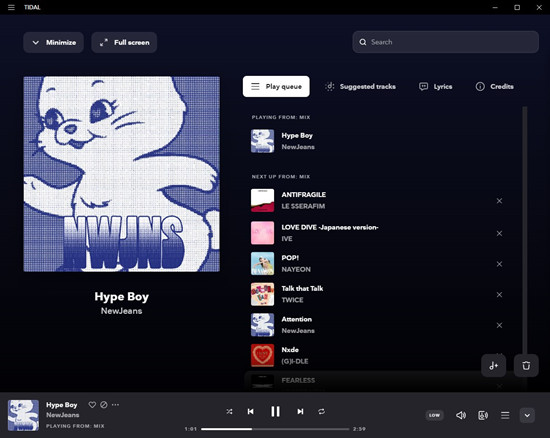Open TWICE artist link
This screenshot has height=438, width=550.
pyautogui.click(x=292, y=300)
